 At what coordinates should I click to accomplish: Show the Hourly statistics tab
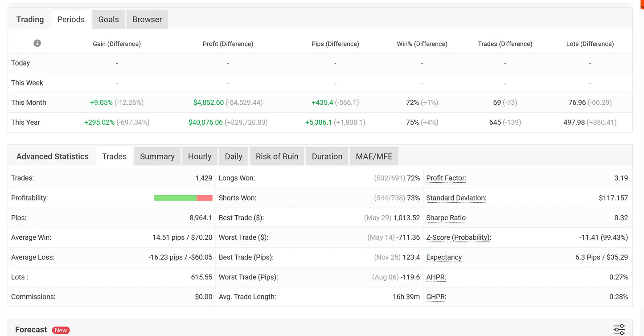[200, 156]
